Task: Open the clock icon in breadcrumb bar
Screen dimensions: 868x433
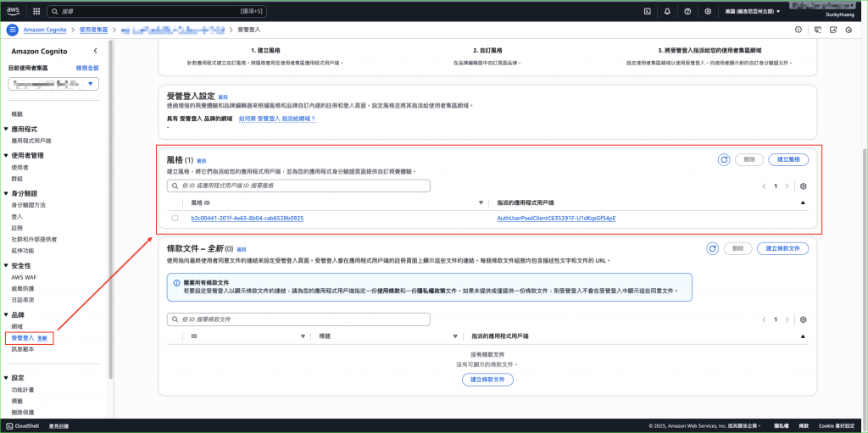Action: [849, 30]
